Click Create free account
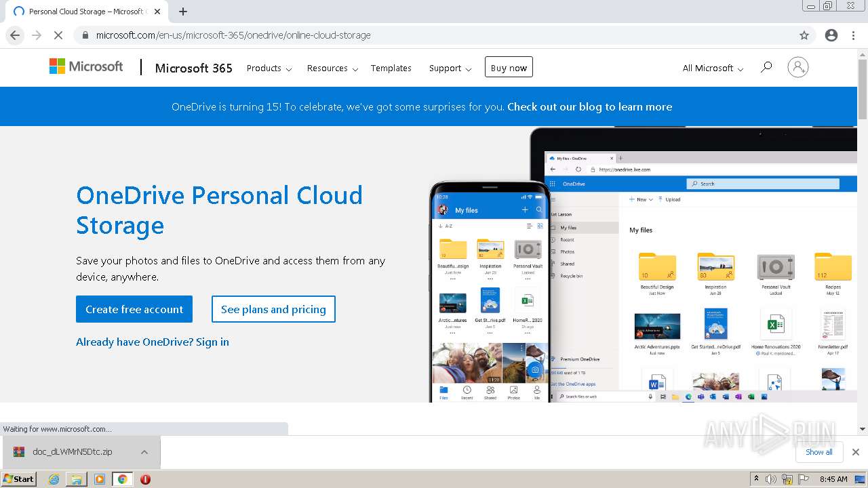This screenshot has width=868, height=488. click(x=134, y=309)
